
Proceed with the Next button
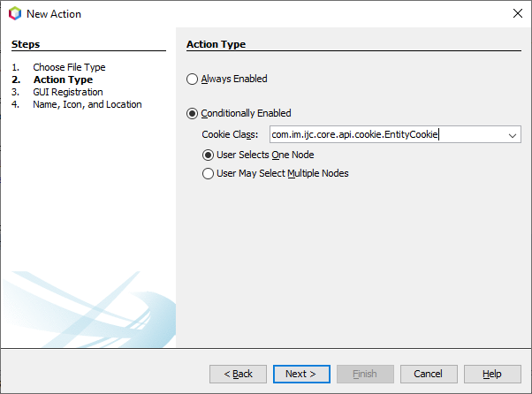300,374
